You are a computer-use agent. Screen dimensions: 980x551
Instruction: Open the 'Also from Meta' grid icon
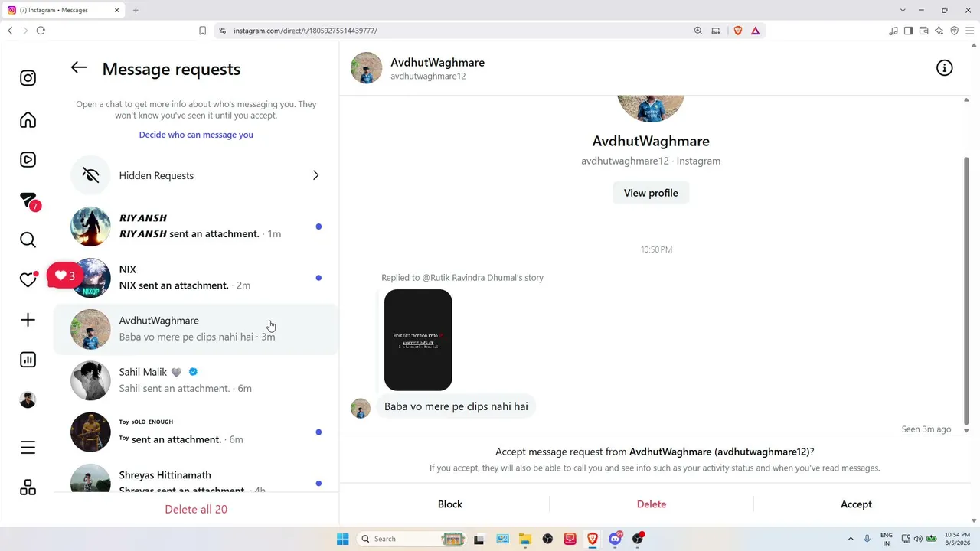pos(28,487)
